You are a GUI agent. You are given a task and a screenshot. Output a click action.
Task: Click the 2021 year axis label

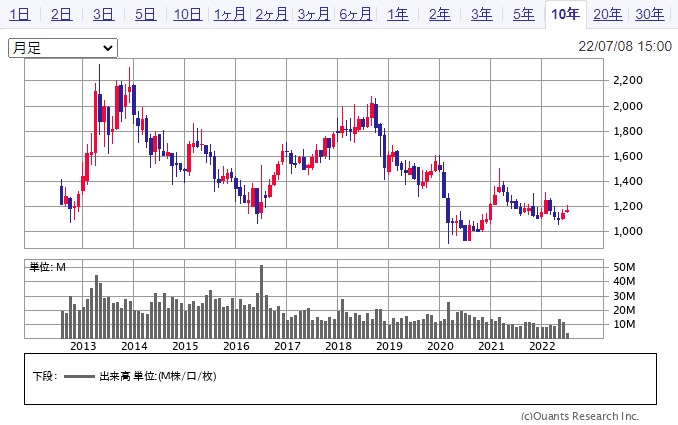[x=491, y=346]
